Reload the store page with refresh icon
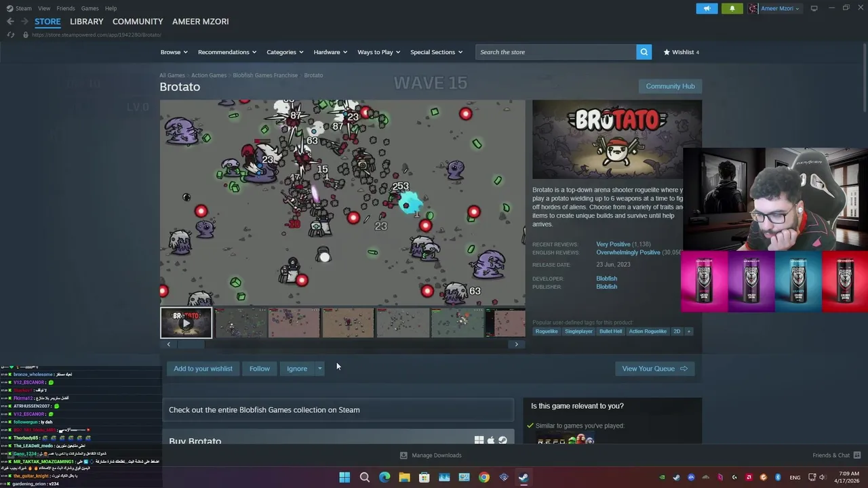The height and width of the screenshot is (488, 868). coord(10,35)
